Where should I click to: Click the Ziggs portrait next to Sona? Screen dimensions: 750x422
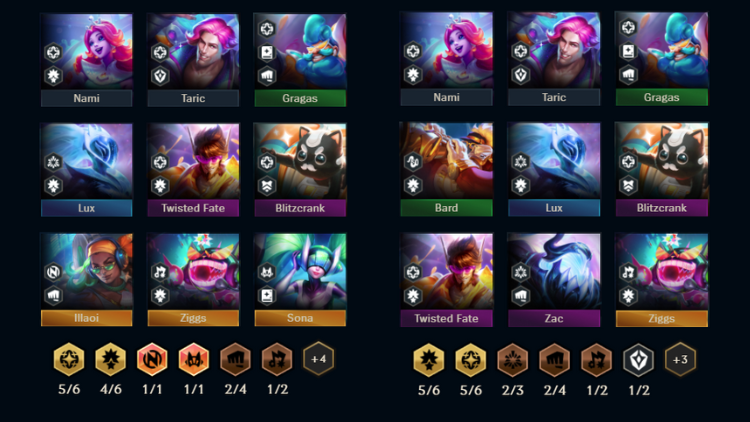point(193,271)
